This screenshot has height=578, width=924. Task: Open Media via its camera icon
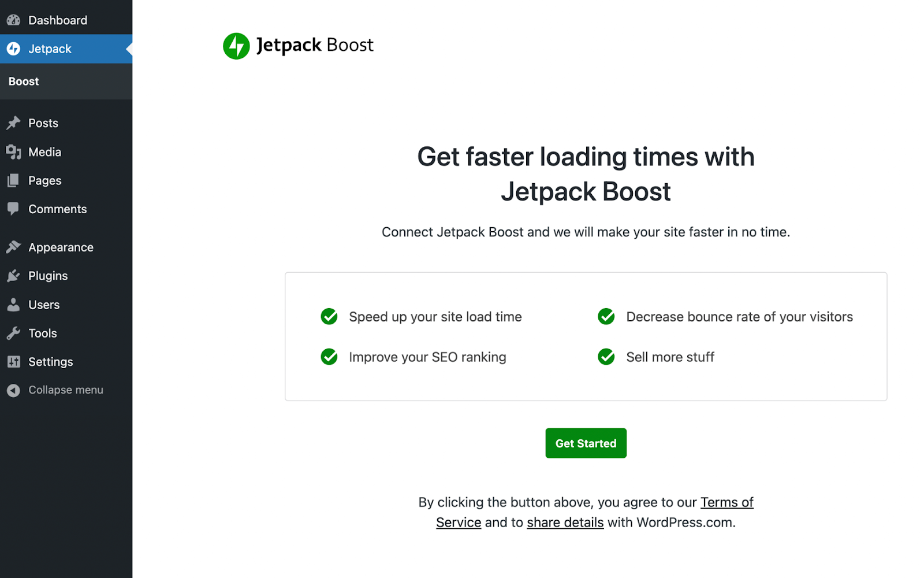pos(14,151)
